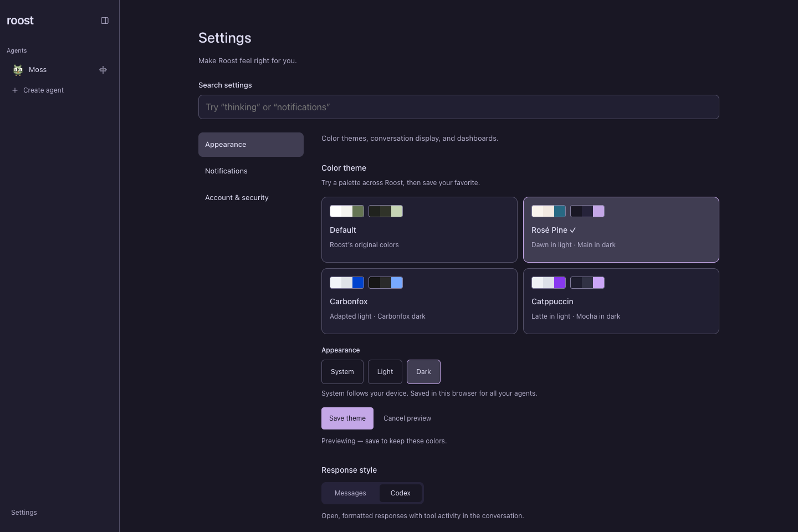Click Cancel preview
The width and height of the screenshot is (798, 532).
click(407, 418)
